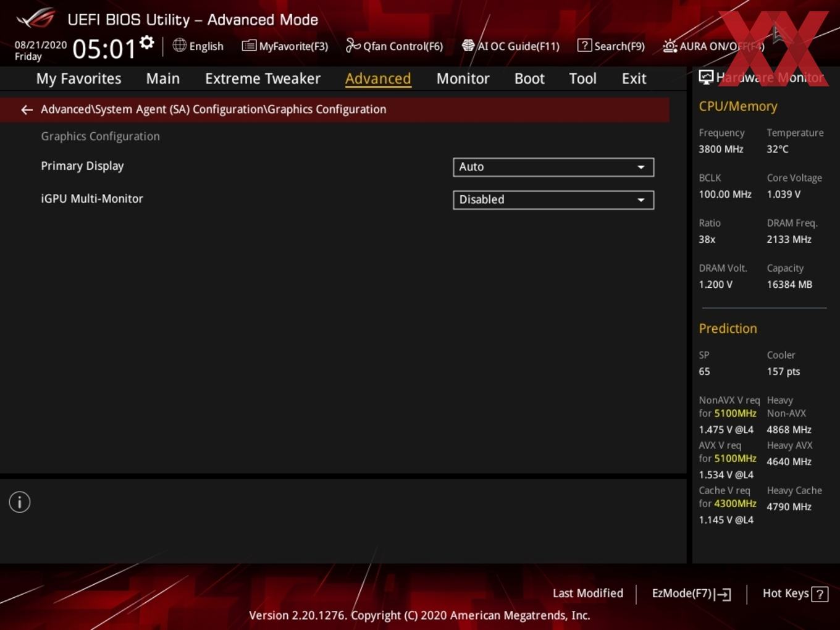This screenshot has height=630, width=840.
Task: Click the Qfan Control fan icon
Action: pyautogui.click(x=353, y=45)
